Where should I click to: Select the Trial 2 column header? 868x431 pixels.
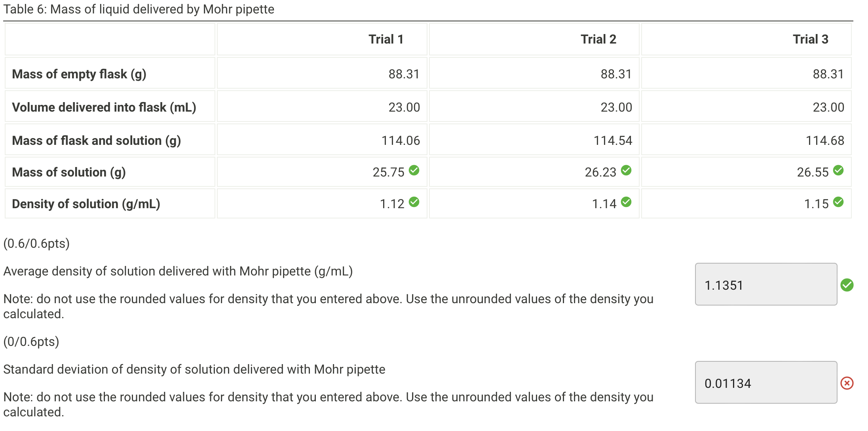click(x=598, y=39)
